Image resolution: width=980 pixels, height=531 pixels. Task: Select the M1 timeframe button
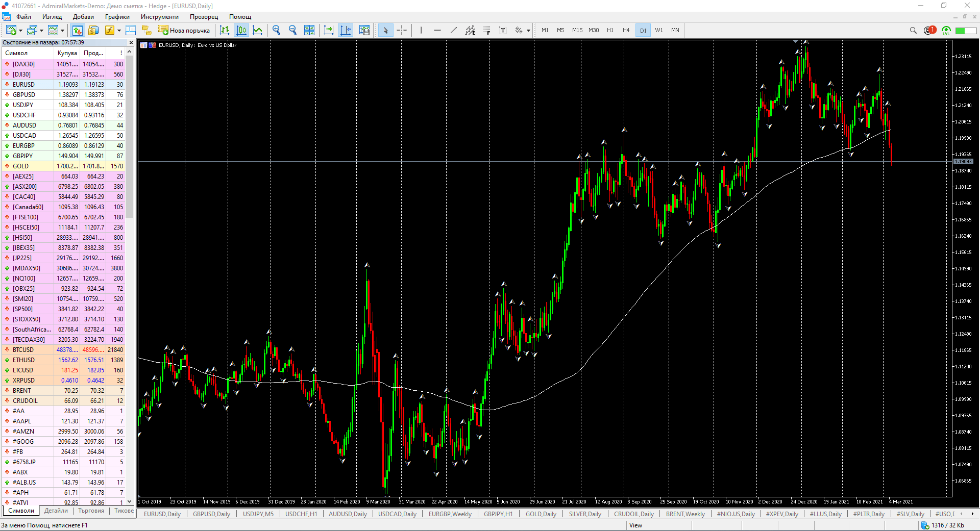click(x=545, y=30)
